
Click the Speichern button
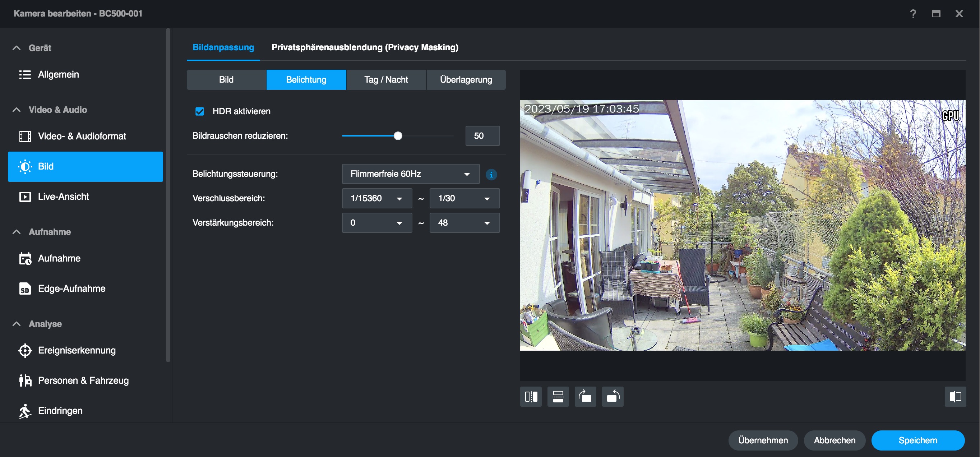point(917,440)
